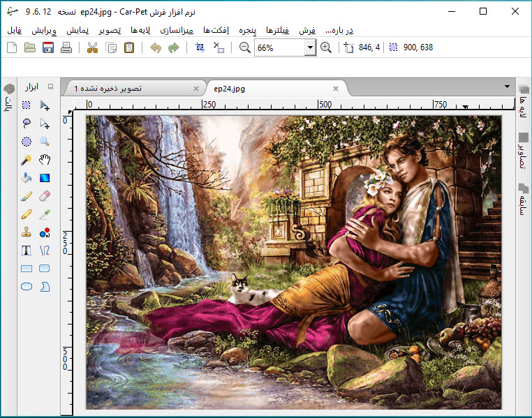Paste from the clipboard icon
Image resolution: width=532 pixels, height=418 pixels.
(x=129, y=47)
